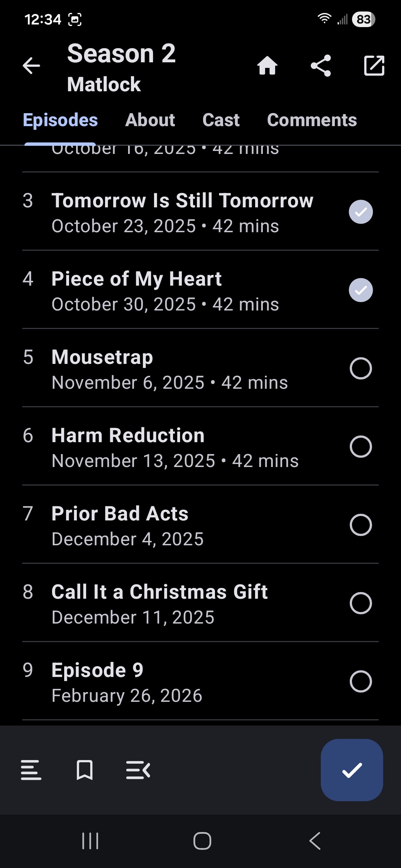This screenshot has width=401, height=868.
Task: Open Episode 9 details
Action: [x=126, y=681]
